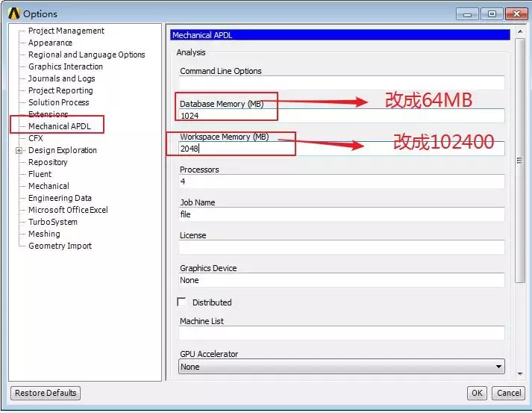Click the scrollbar up arrow
The image size is (532, 413).
pos(520,31)
